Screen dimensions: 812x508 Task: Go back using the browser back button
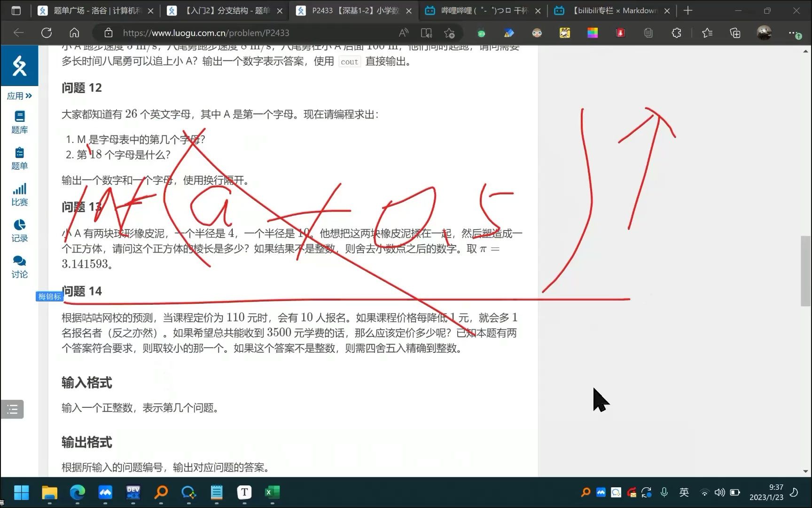pyautogui.click(x=18, y=32)
